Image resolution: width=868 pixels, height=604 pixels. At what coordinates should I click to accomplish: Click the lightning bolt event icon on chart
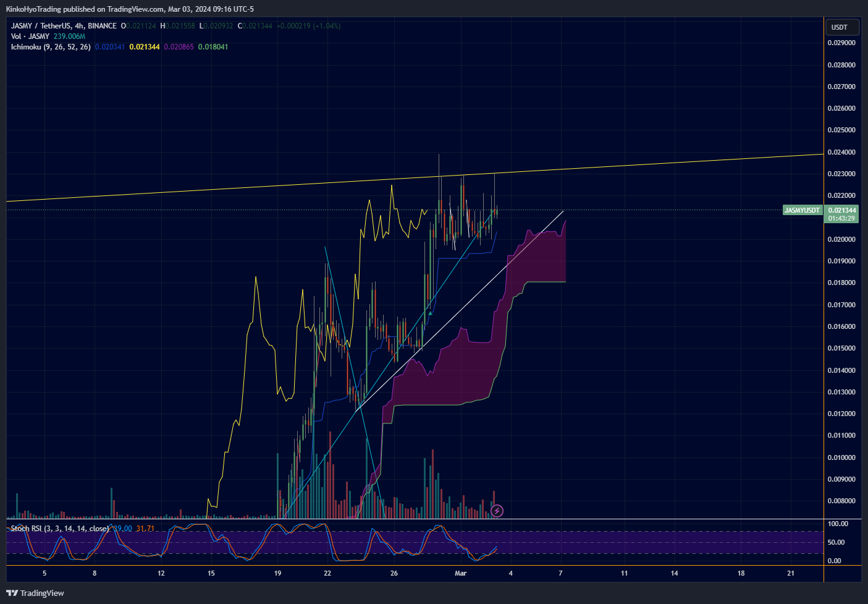[497, 511]
